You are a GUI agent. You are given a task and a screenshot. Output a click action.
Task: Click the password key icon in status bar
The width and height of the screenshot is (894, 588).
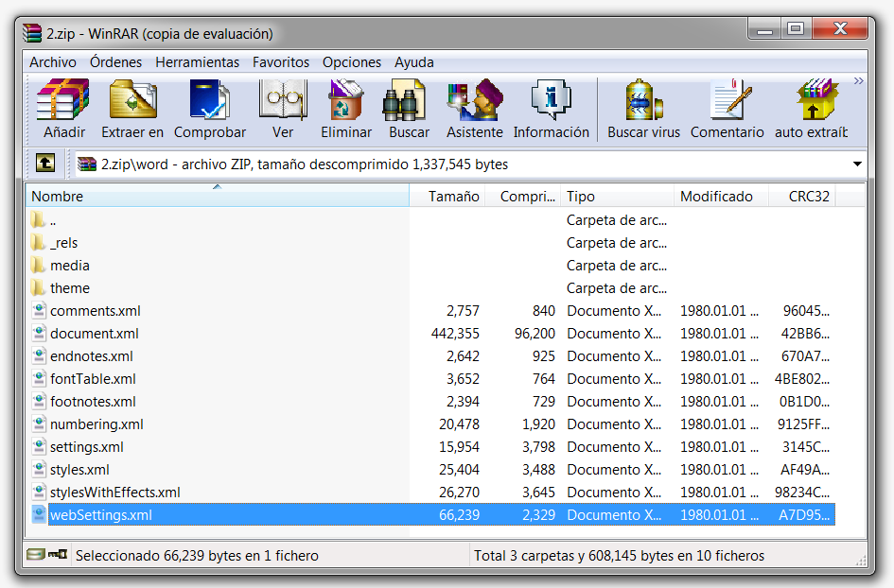57,555
